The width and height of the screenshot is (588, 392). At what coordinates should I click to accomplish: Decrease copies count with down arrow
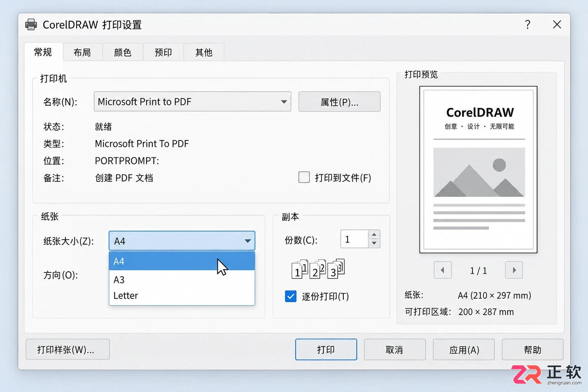[374, 243]
